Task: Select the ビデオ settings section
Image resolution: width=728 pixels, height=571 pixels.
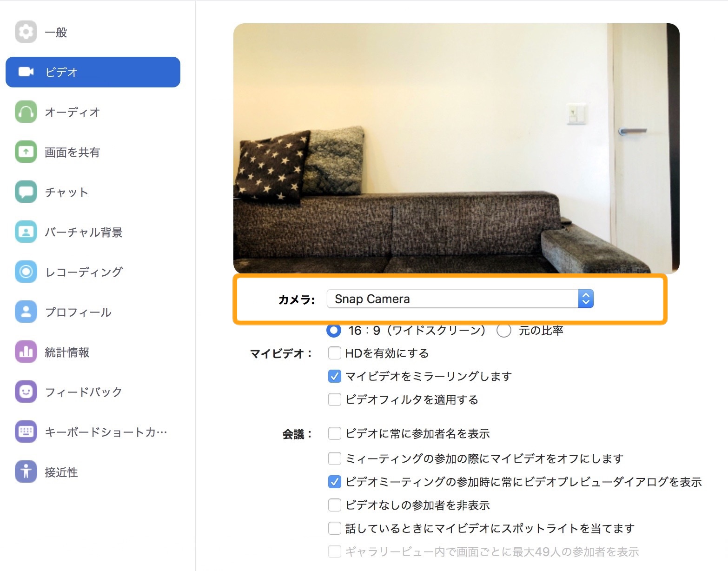Action: tap(93, 72)
